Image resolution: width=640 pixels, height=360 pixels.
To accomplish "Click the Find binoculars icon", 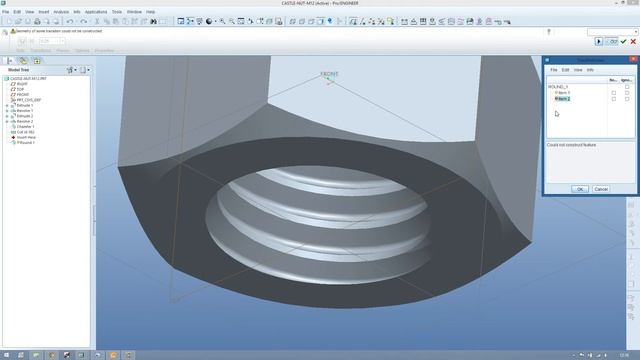I will [153, 21].
